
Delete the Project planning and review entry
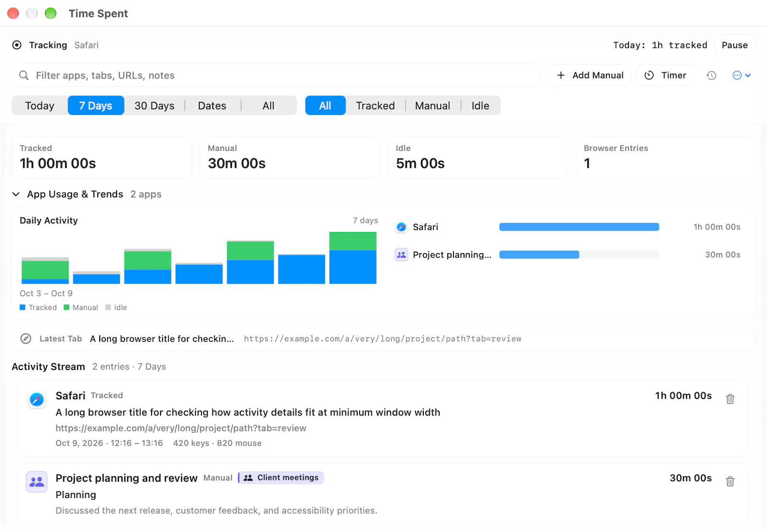pos(730,481)
